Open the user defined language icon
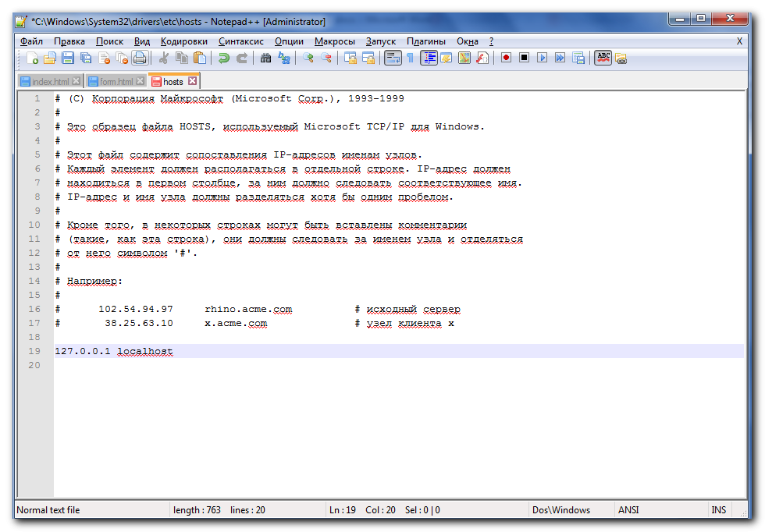765x532 pixels. pos(447,58)
